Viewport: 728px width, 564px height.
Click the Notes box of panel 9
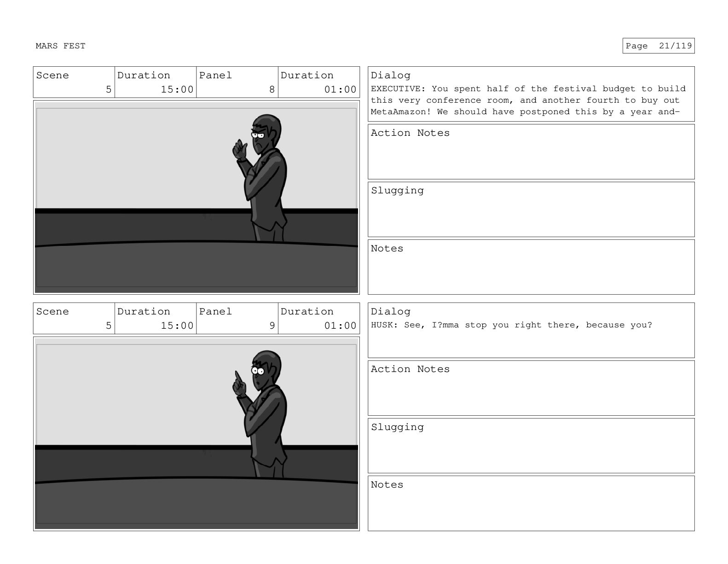tap(531, 503)
